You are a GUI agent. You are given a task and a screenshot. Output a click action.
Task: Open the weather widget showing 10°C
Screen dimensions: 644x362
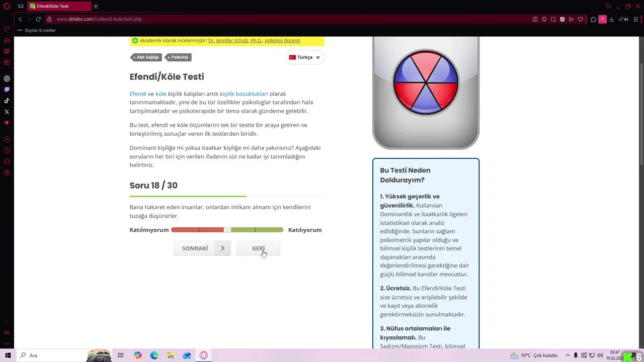point(534,355)
